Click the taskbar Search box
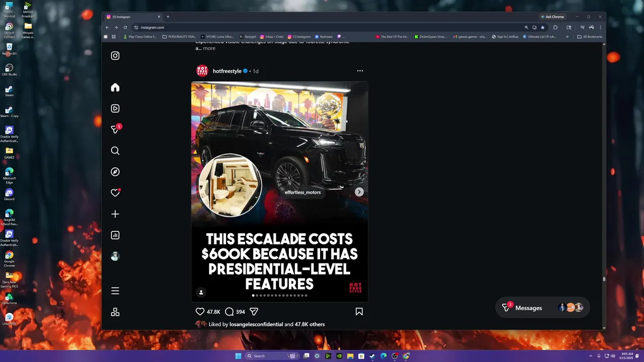This screenshot has width=644, height=362. click(272, 356)
